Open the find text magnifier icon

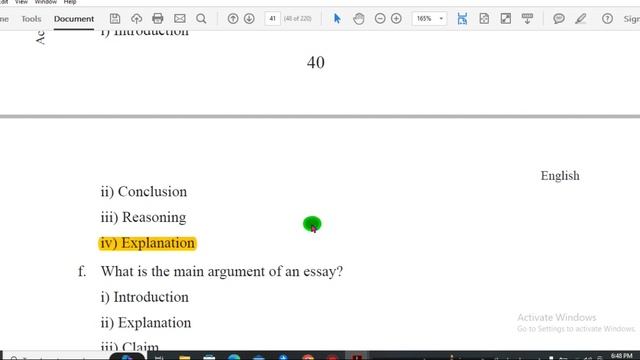click(201, 18)
